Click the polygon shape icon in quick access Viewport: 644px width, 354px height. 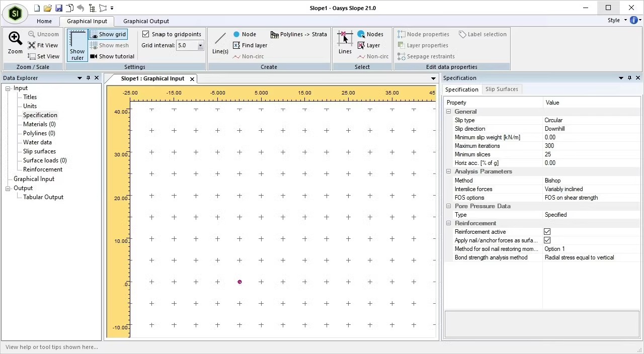click(x=103, y=8)
